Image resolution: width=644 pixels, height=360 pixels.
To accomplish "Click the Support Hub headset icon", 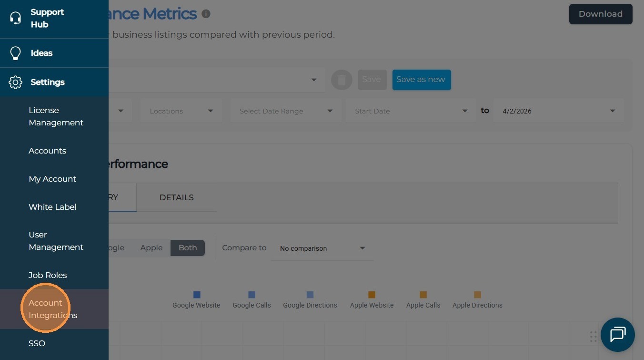I will pyautogui.click(x=15, y=18).
